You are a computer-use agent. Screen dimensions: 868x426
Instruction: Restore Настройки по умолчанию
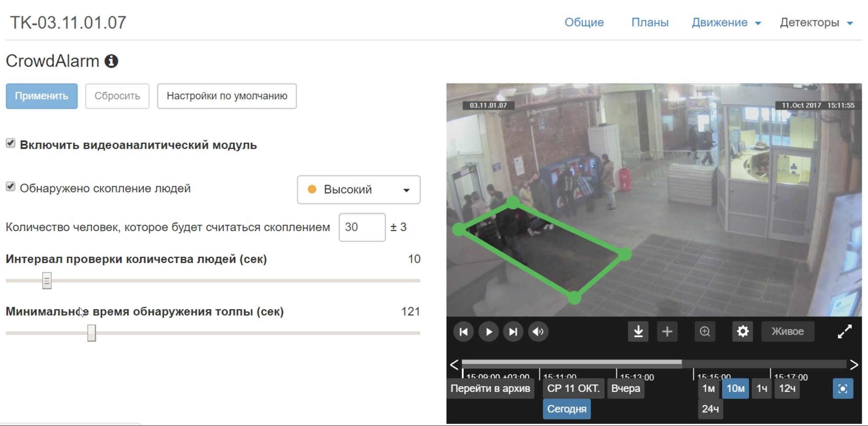[227, 96]
